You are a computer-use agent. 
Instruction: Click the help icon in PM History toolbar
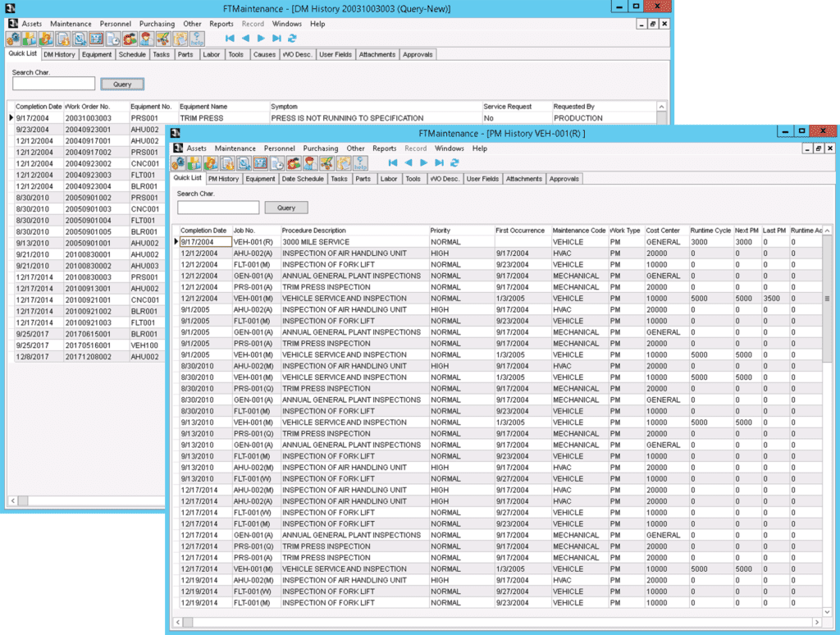[361, 163]
